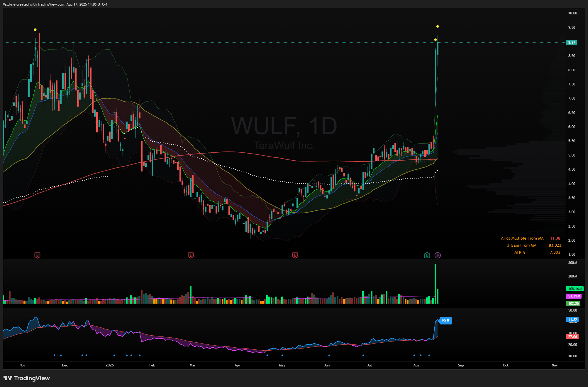Click the TradingView logo at bottom left
588x387 pixels.
tap(27, 378)
